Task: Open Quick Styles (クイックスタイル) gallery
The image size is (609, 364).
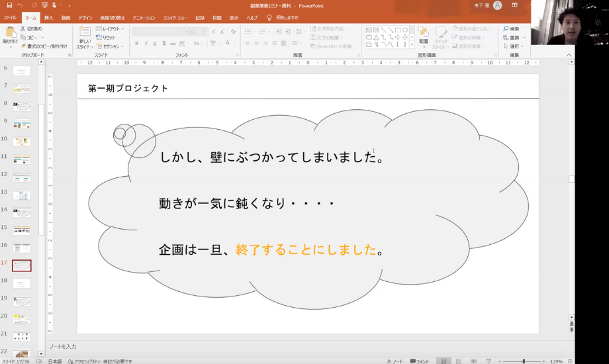Action: tap(440, 38)
